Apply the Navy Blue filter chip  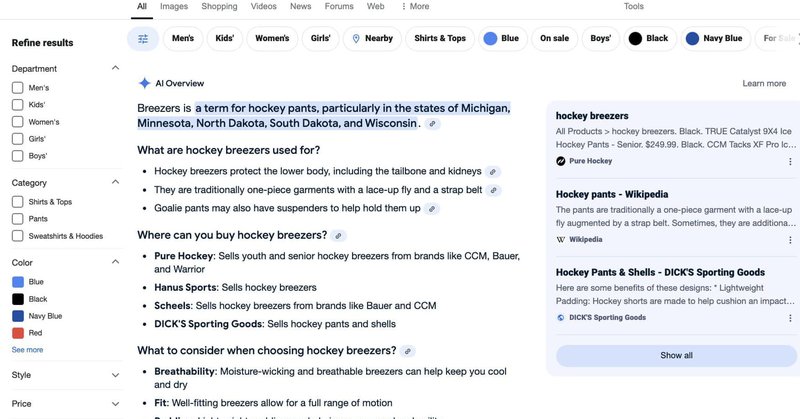click(715, 39)
